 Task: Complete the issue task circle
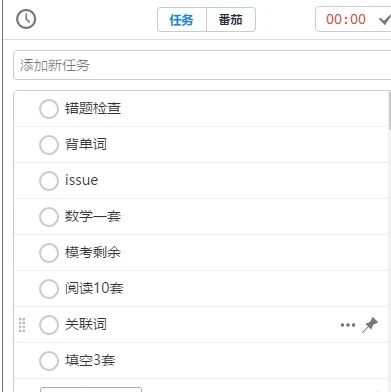pyautogui.click(x=49, y=181)
